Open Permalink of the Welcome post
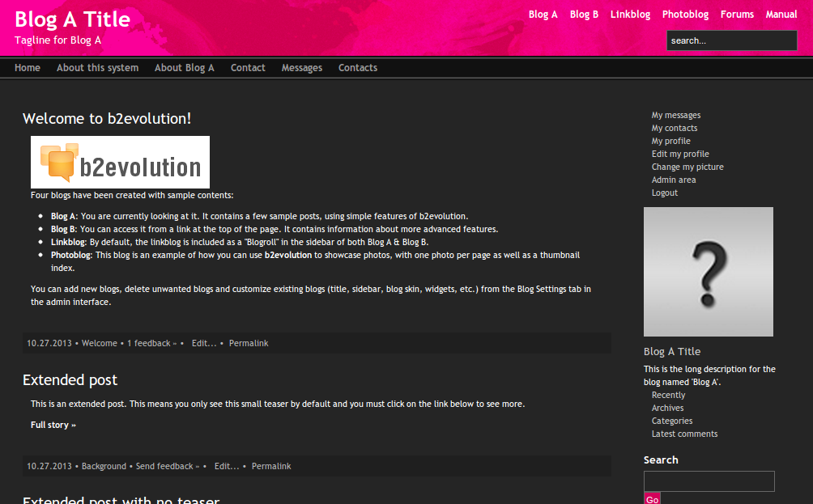Screen dimensions: 813x504 (249, 343)
